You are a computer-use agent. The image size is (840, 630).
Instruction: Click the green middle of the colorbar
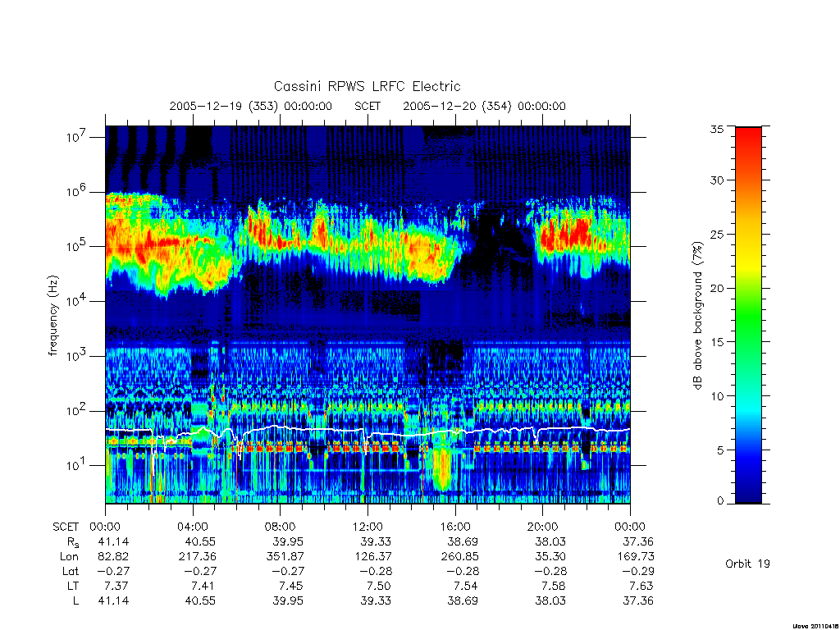[748, 315]
